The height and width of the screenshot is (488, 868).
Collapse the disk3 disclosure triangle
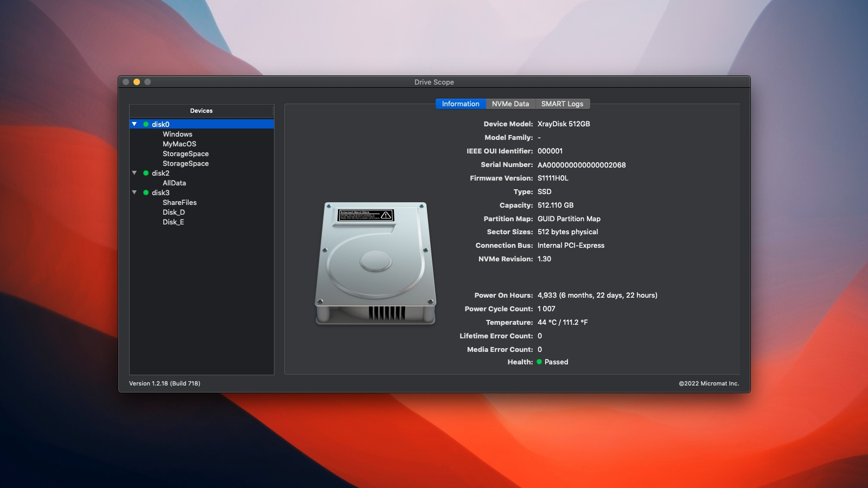[x=135, y=192]
